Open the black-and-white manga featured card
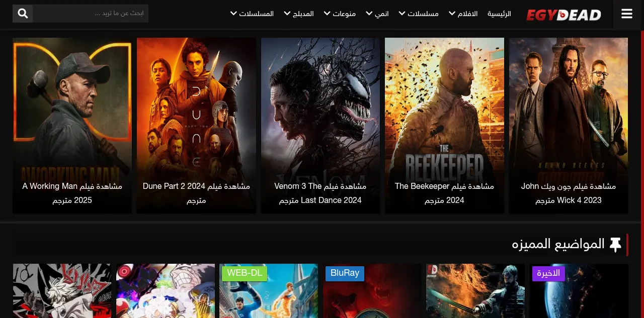 pyautogui.click(x=62, y=291)
